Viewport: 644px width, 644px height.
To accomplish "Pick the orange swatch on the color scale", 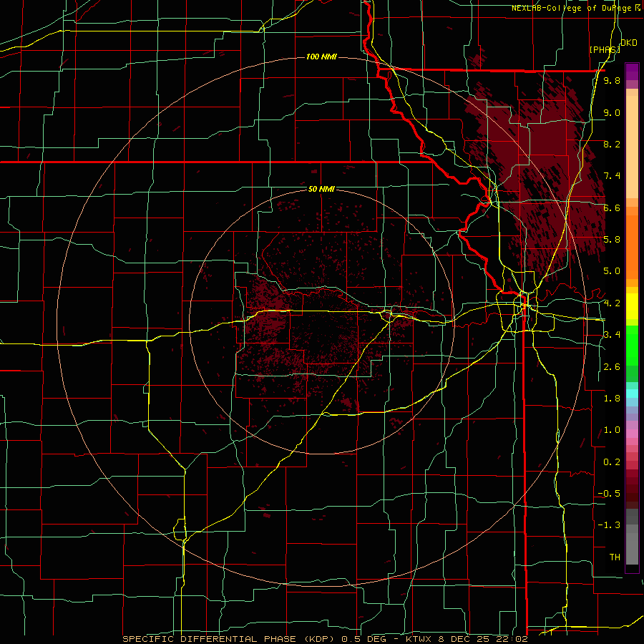I will pos(632,246).
